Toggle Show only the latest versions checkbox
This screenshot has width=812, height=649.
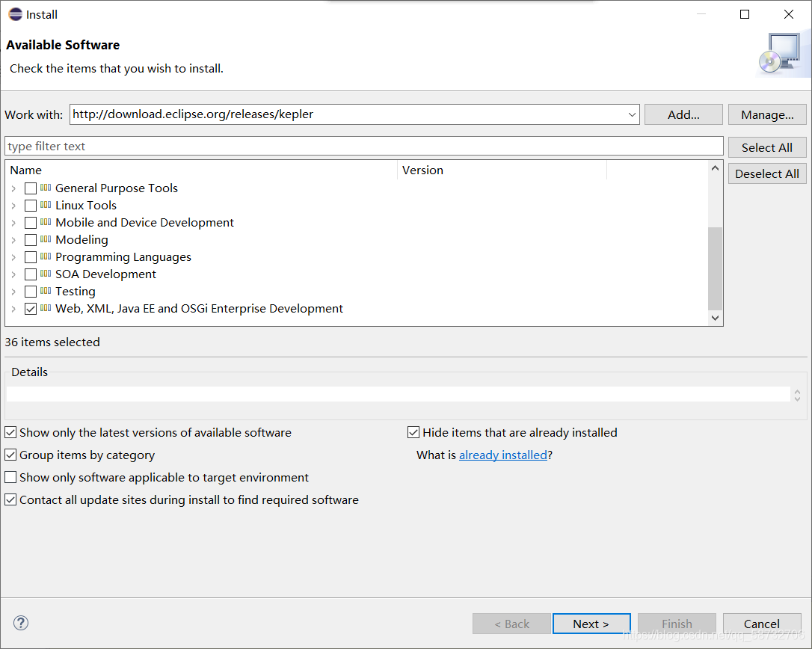[x=10, y=432]
